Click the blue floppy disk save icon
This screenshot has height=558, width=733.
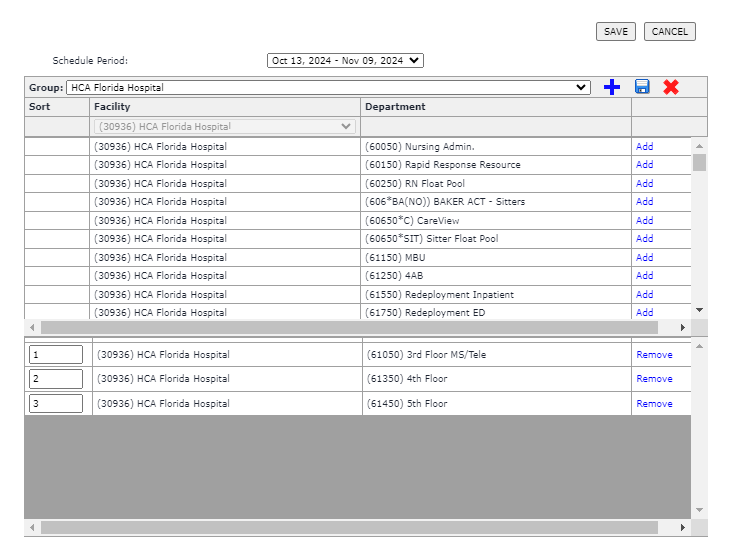point(642,86)
